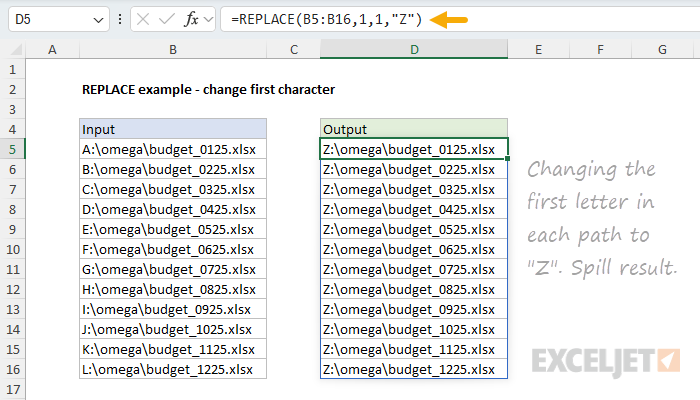Select row 16 header
This screenshot has height=400, width=700.
[x=12, y=369]
